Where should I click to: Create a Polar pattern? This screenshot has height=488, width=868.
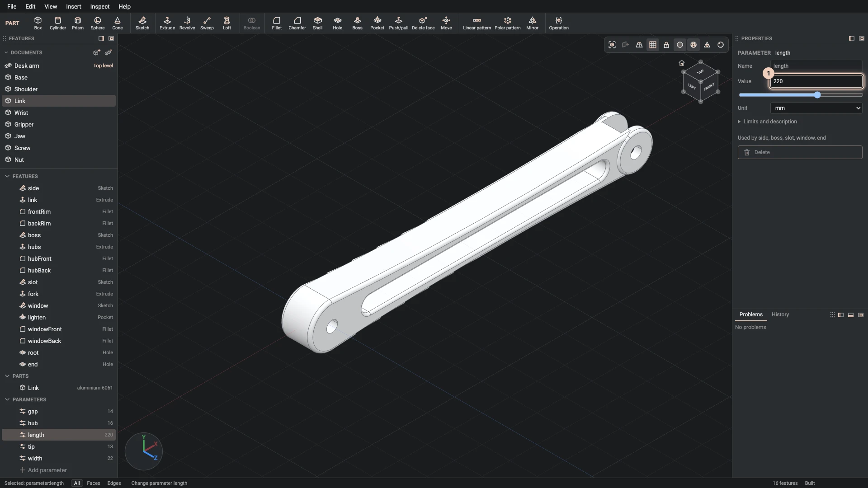click(x=508, y=23)
